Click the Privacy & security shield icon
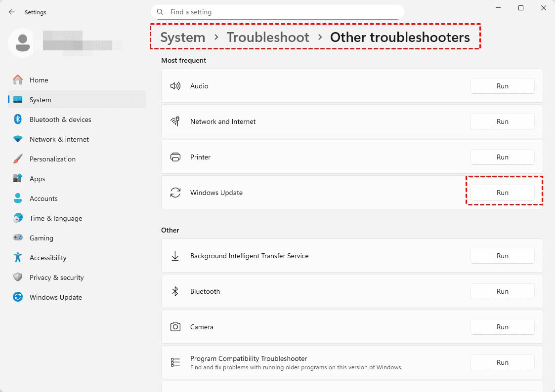 [x=18, y=277]
